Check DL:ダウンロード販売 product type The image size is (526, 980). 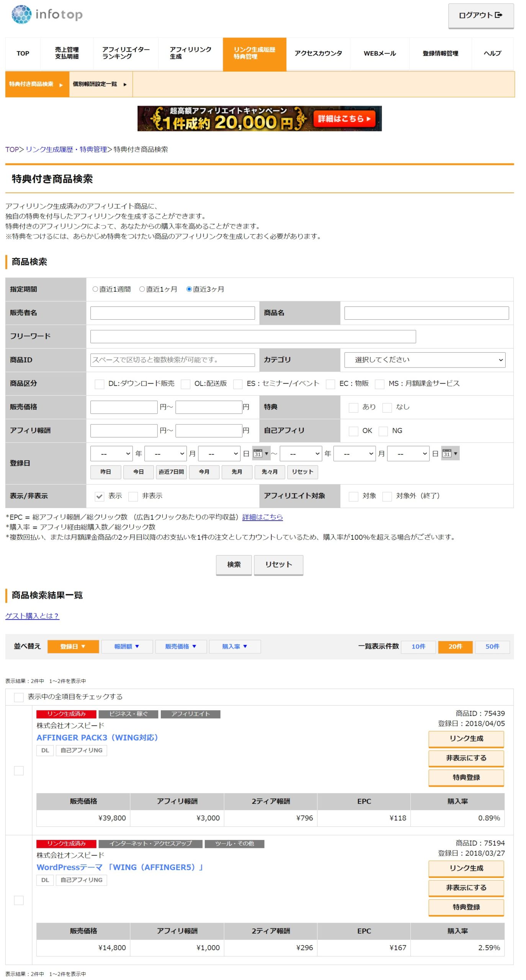click(100, 384)
